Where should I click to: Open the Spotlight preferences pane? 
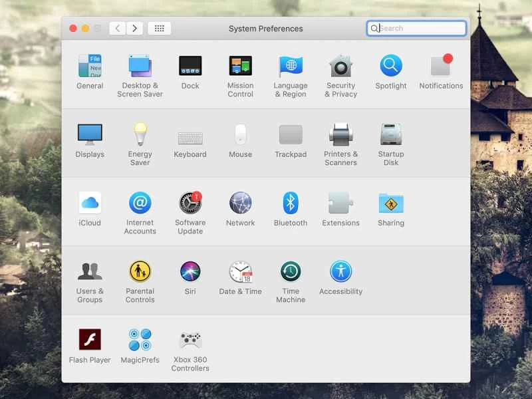point(390,68)
